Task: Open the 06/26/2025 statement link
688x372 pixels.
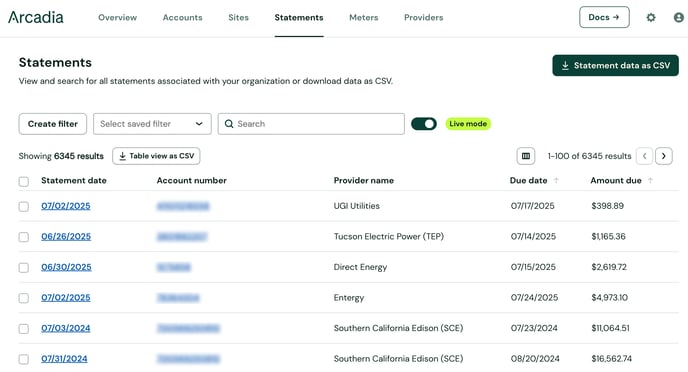Action: [x=66, y=236]
